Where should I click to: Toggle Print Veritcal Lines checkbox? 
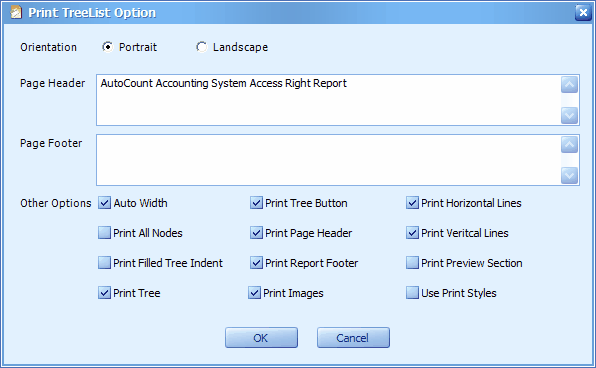tap(412, 233)
